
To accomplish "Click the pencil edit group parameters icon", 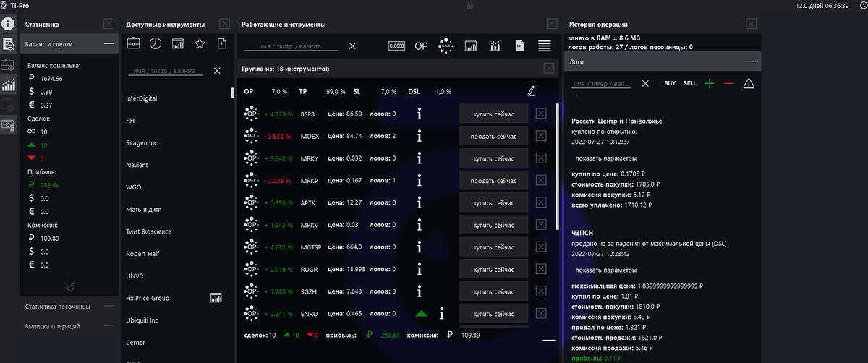I will [532, 91].
